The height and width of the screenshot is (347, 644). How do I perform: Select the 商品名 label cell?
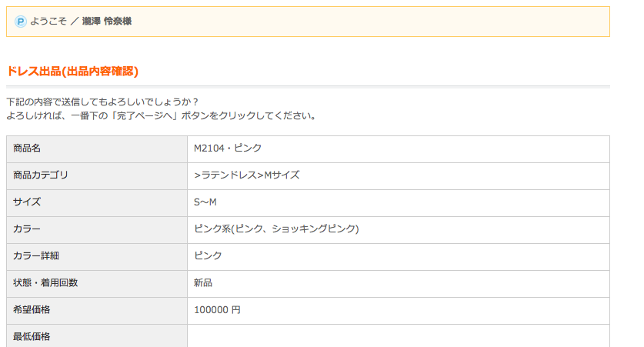click(x=97, y=149)
